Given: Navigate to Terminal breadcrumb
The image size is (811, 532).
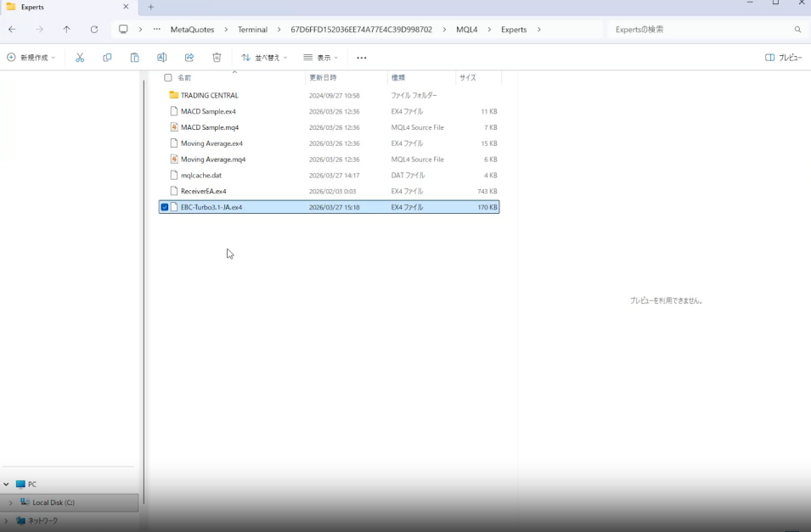Looking at the screenshot, I should [252, 30].
